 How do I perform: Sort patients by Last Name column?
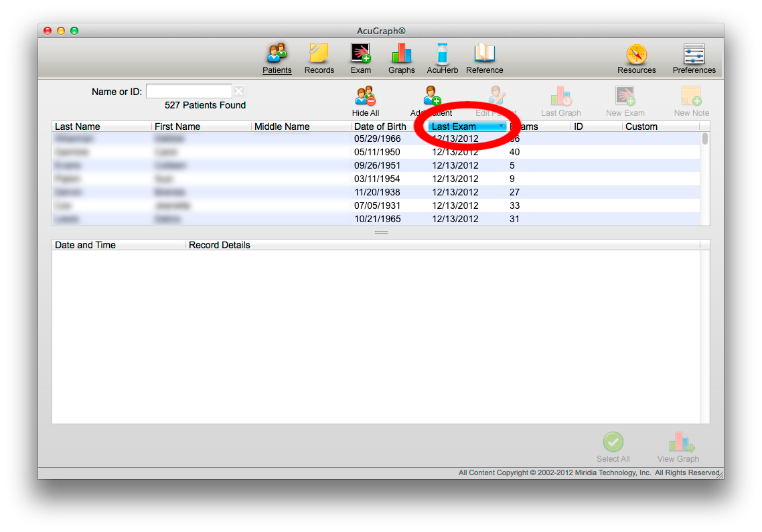point(102,126)
